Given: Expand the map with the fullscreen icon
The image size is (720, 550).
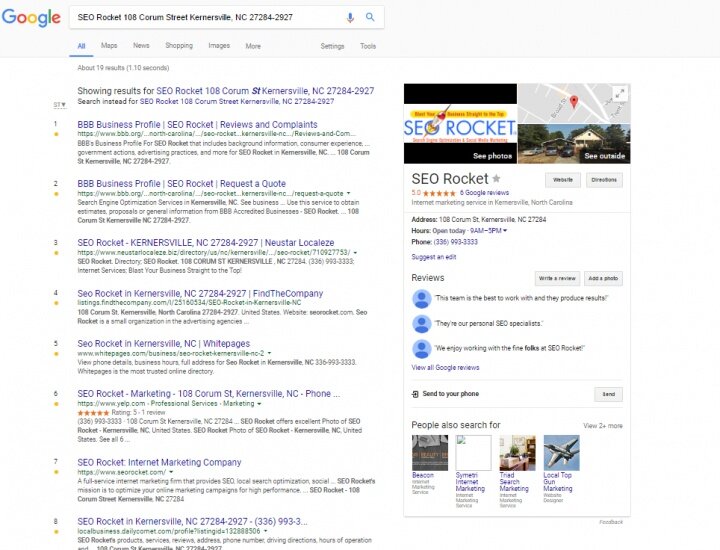Looking at the screenshot, I should (619, 94).
